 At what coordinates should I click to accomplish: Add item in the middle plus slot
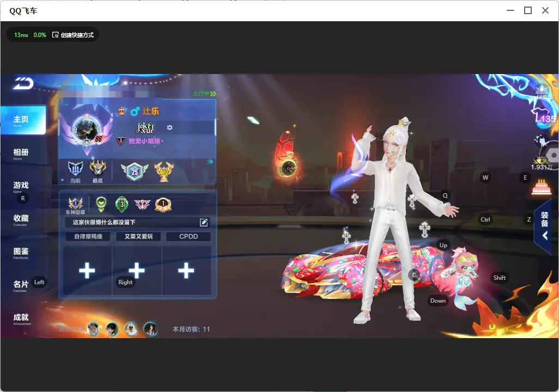pyautogui.click(x=137, y=271)
